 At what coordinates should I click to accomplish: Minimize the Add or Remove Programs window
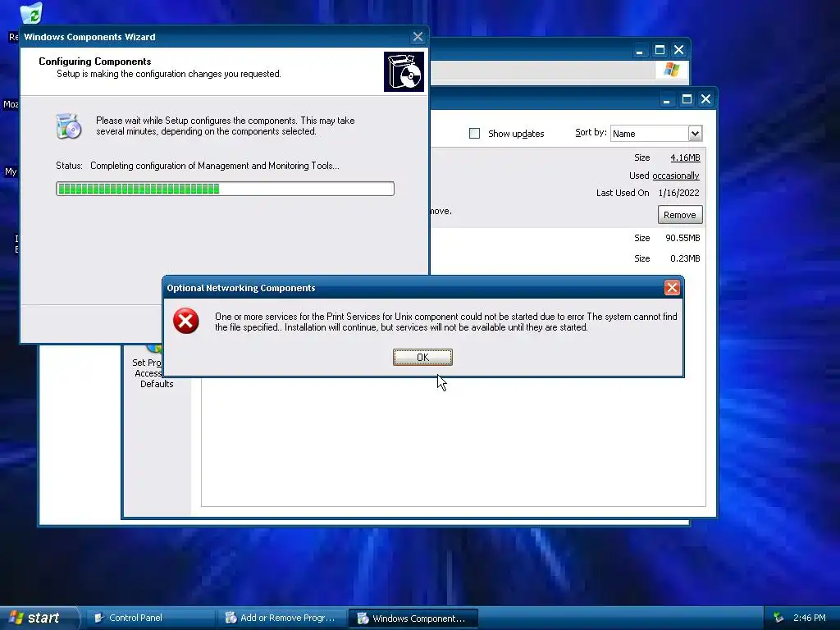666,99
